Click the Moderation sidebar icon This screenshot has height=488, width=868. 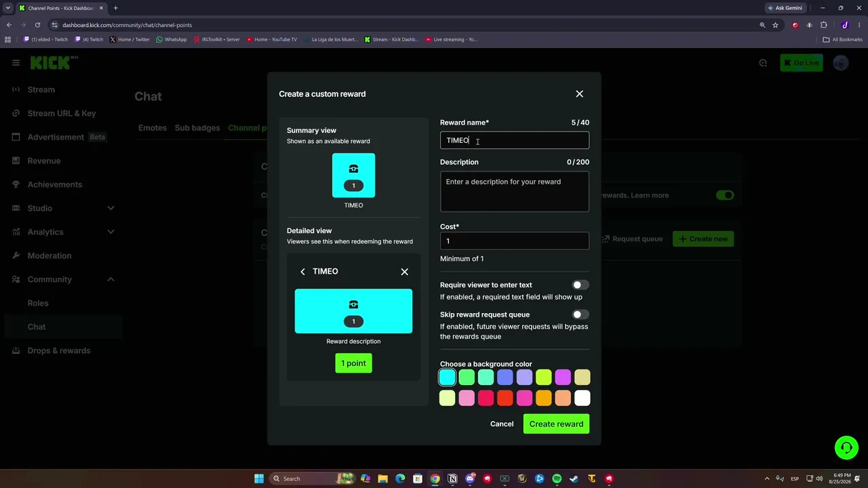click(x=16, y=256)
